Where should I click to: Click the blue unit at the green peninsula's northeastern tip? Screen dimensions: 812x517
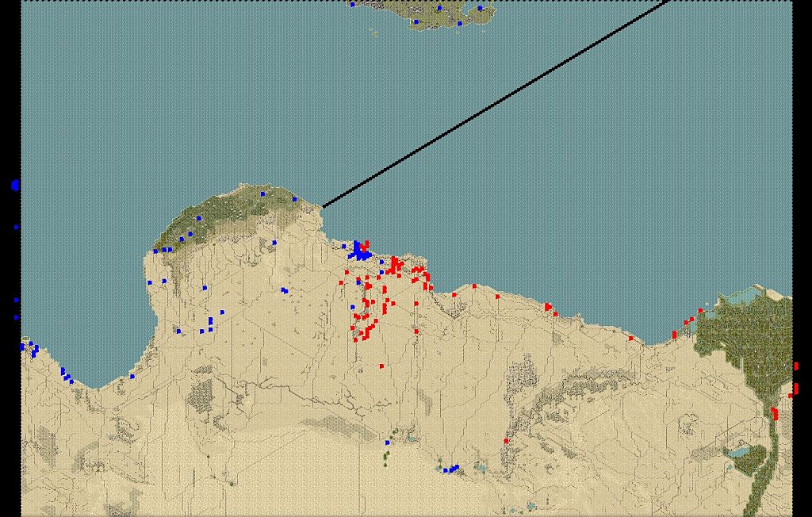click(295, 199)
